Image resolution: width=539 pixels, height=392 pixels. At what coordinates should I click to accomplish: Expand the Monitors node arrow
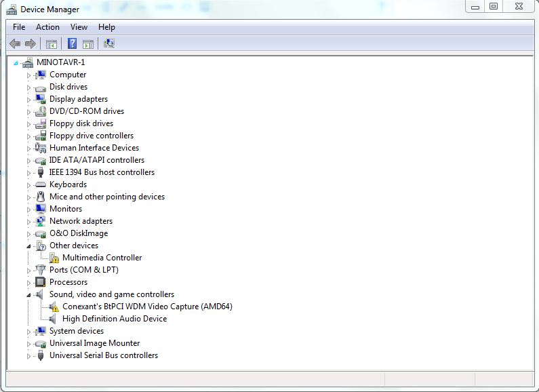click(28, 210)
